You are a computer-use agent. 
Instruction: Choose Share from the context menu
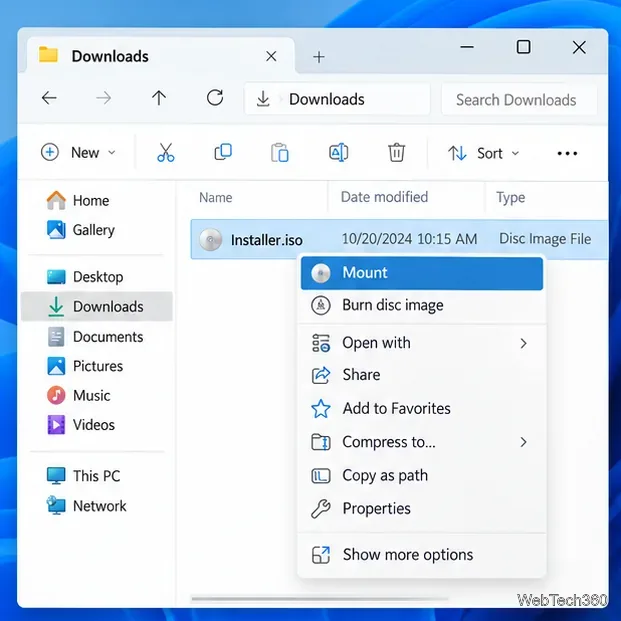coord(422,375)
